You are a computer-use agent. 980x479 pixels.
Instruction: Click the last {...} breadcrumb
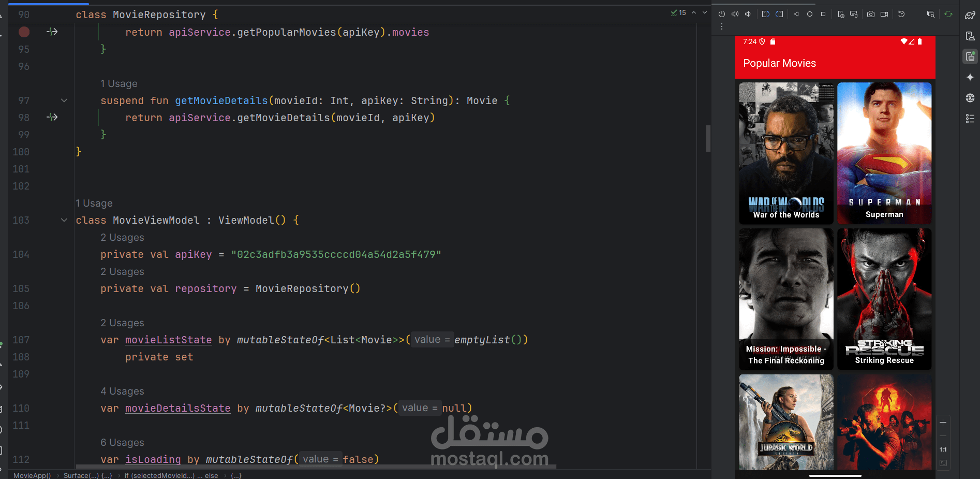[x=236, y=475]
